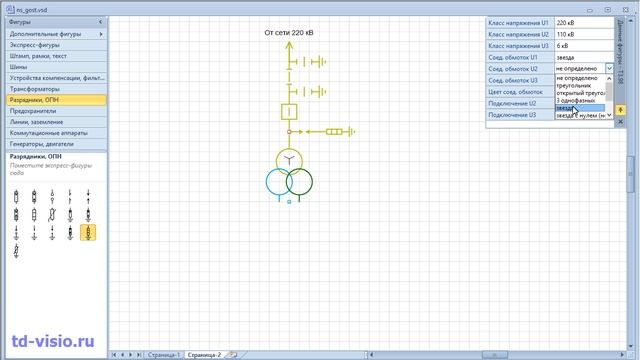Open the Линии, заземление stencil

point(56,122)
